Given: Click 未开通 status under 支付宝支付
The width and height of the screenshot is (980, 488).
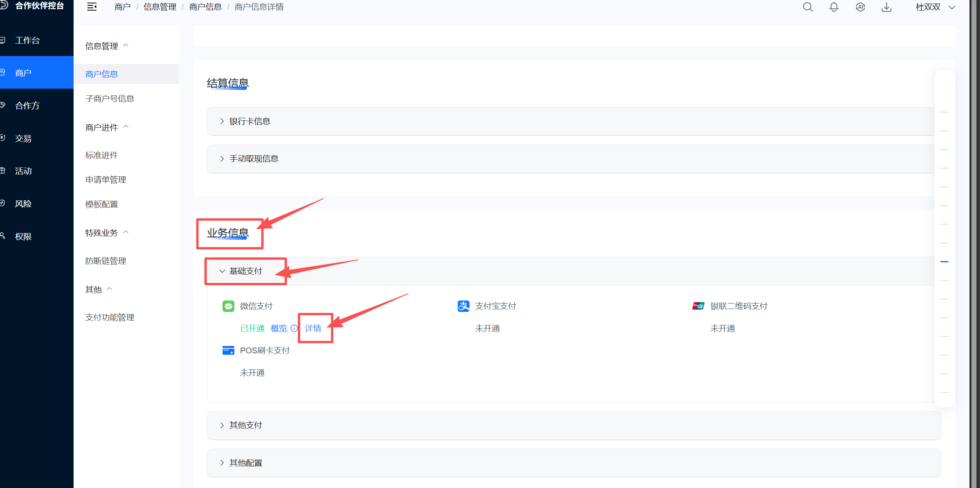Looking at the screenshot, I should click(487, 328).
